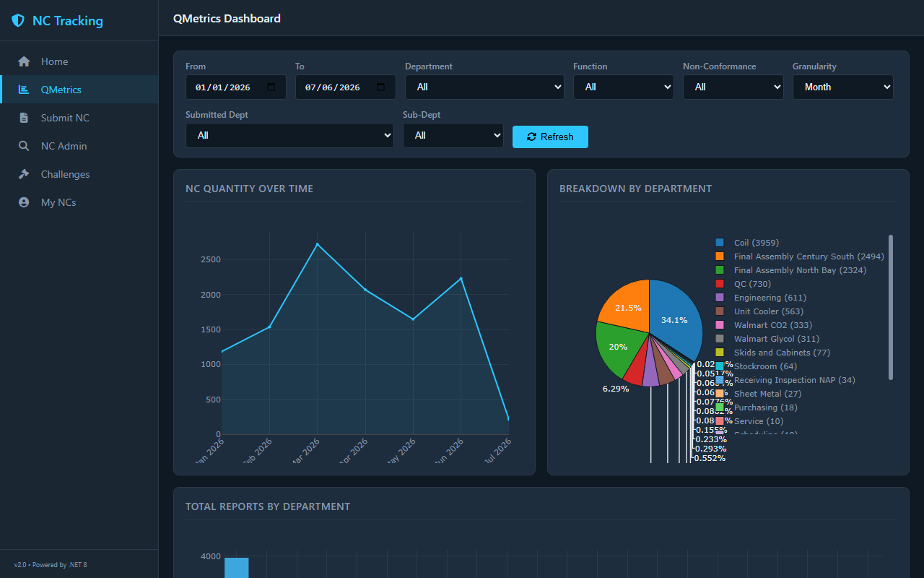Open calendar picker in From date field
This screenshot has width=924, height=578.
pyautogui.click(x=271, y=87)
